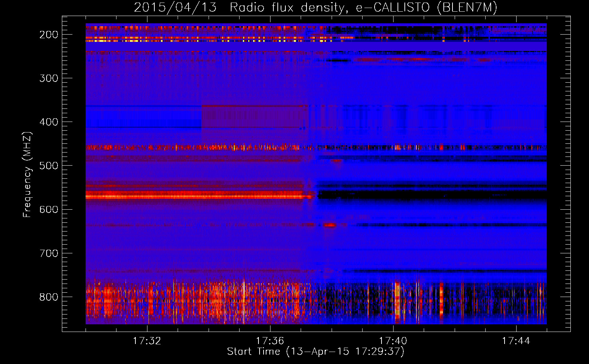Click the 'Start Time (13-Apr-15 17:29:37)' label

tap(316, 352)
